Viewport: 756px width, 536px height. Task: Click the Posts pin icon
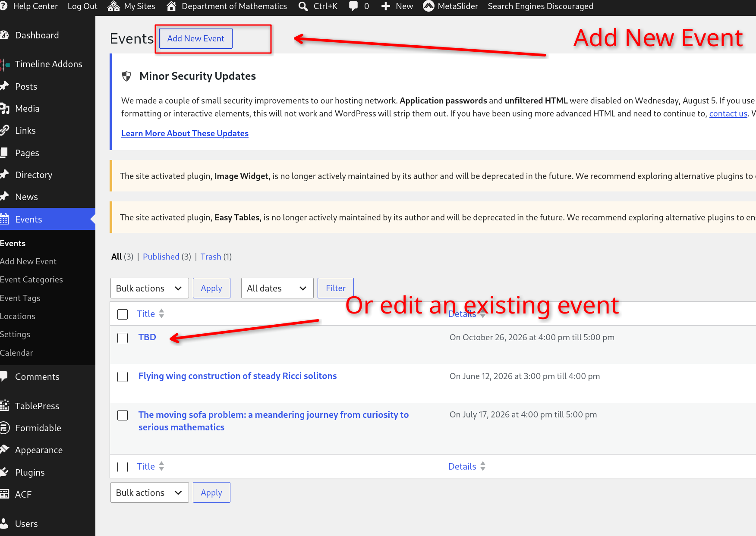4,86
